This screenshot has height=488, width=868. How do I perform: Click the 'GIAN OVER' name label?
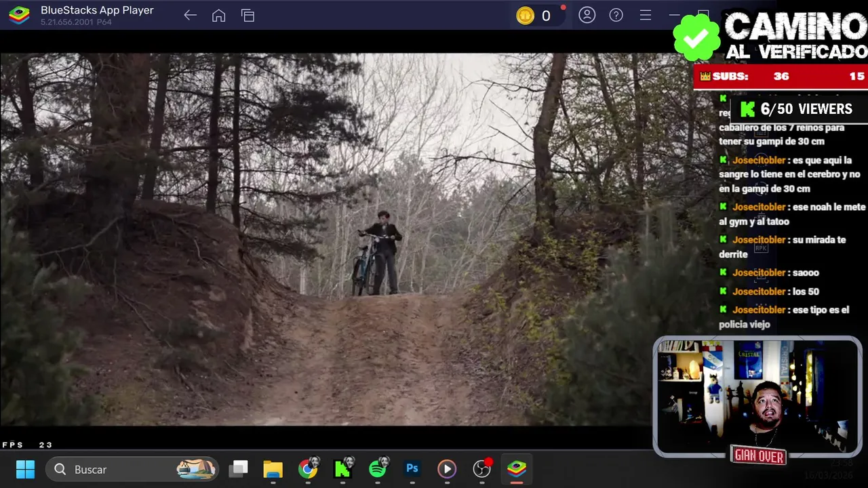[759, 456]
